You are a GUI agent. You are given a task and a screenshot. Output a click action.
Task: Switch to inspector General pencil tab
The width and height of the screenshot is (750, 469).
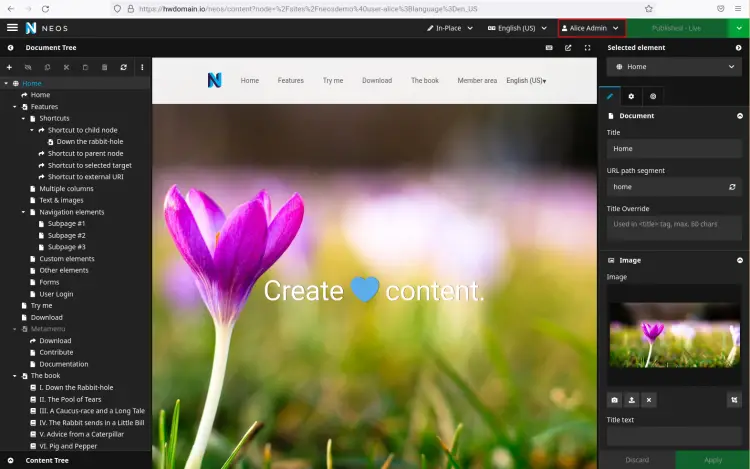(610, 96)
